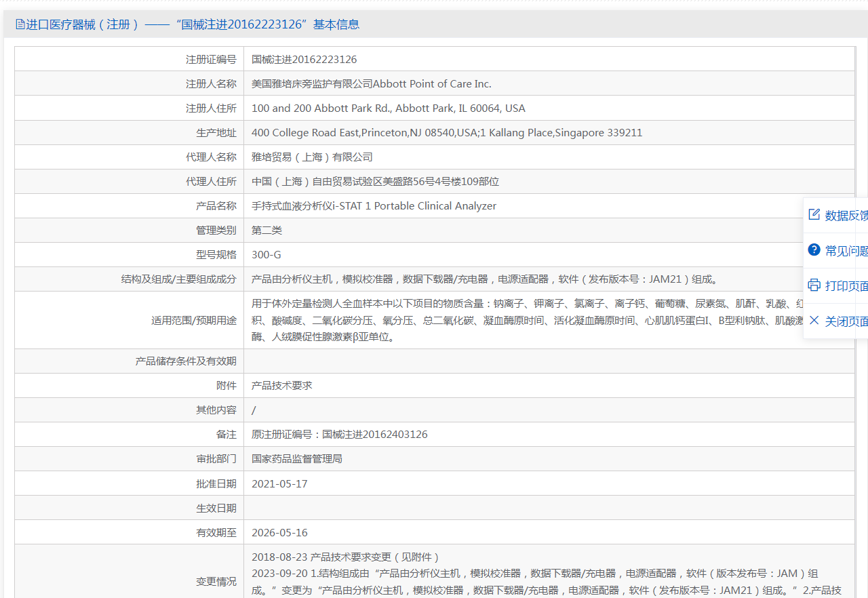Click the 代理人名称 label
This screenshot has width=868, height=598.
[212, 157]
